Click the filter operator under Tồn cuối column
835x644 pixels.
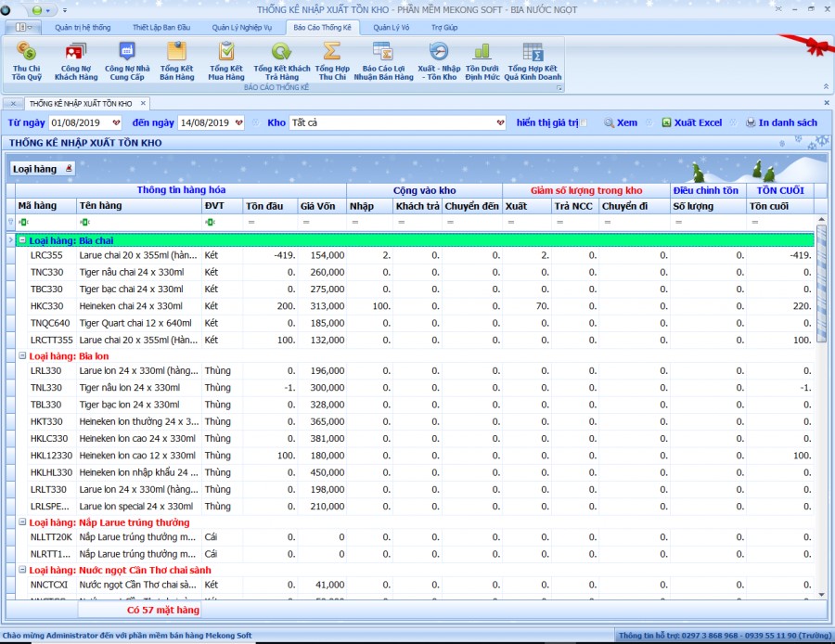pos(755,222)
